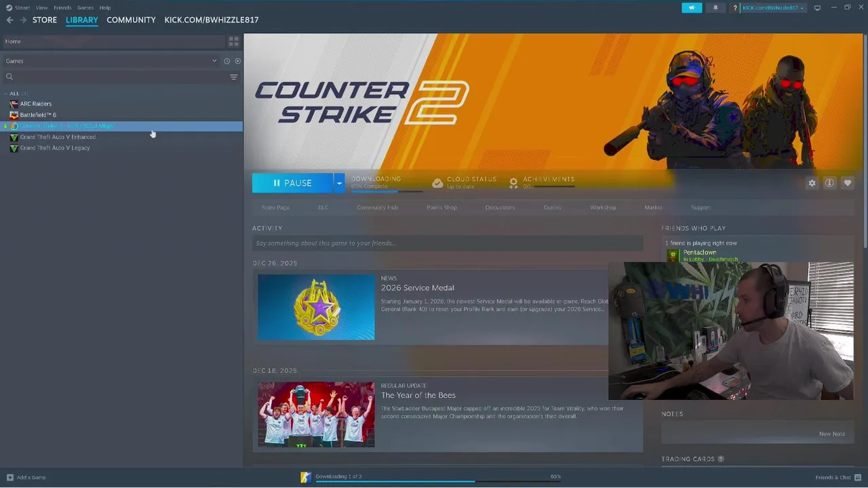This screenshot has height=488, width=868.
Task: Open the Store Page link
Action: (275, 207)
